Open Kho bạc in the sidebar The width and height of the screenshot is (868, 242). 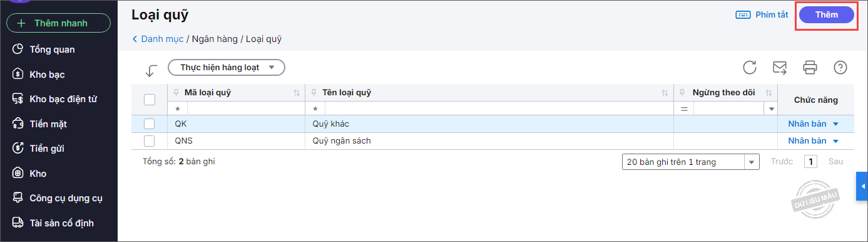click(47, 75)
